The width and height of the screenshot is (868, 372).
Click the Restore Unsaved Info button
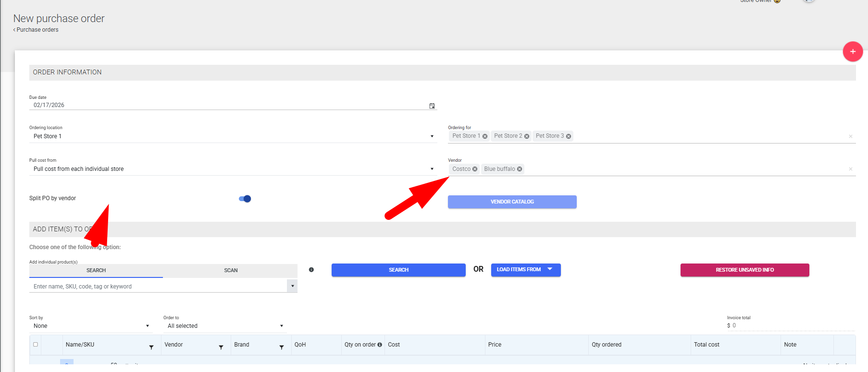click(x=744, y=270)
